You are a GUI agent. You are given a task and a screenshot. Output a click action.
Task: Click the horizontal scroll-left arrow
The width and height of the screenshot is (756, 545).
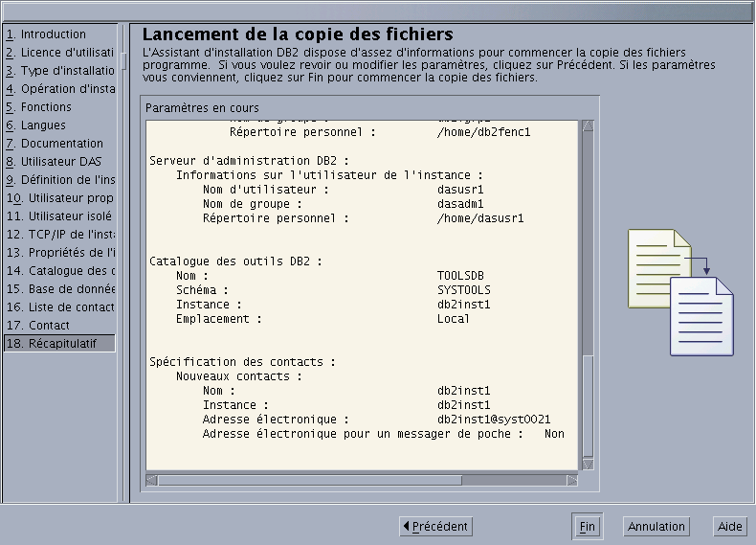point(151,480)
